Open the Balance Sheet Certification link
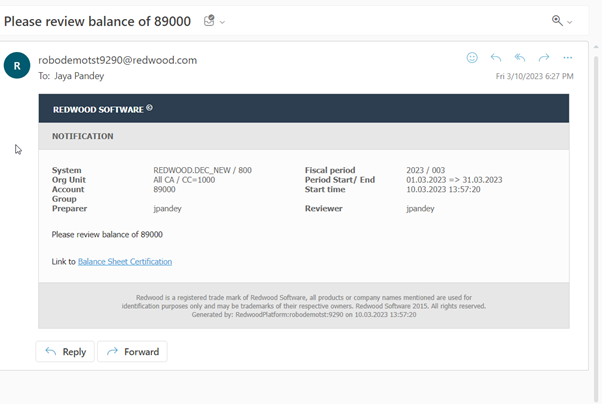Screen dimensions: 602x404 coord(125,262)
